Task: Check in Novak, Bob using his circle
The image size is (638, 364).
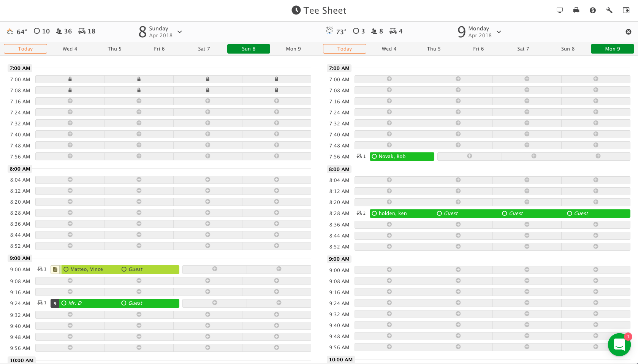Action: point(374,157)
